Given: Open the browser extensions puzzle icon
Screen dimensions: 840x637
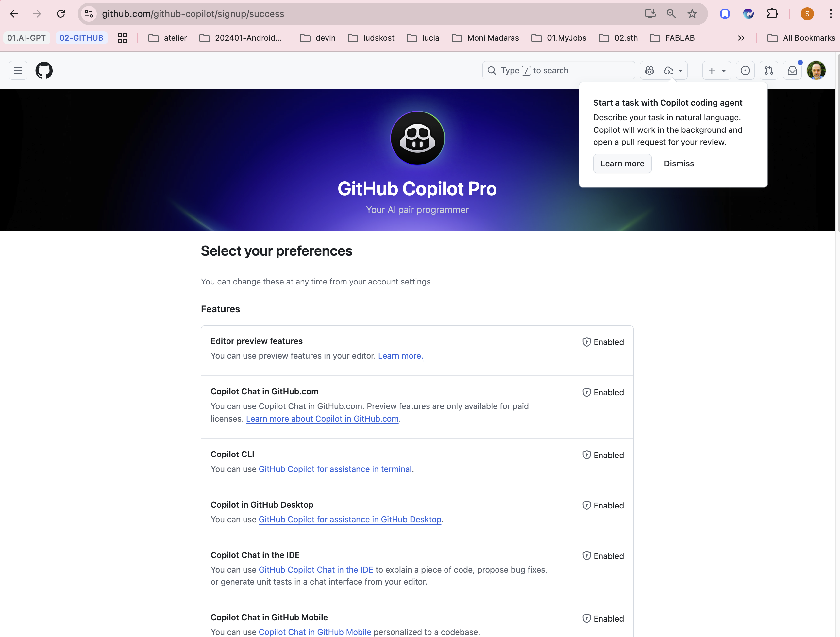Looking at the screenshot, I should pos(772,14).
